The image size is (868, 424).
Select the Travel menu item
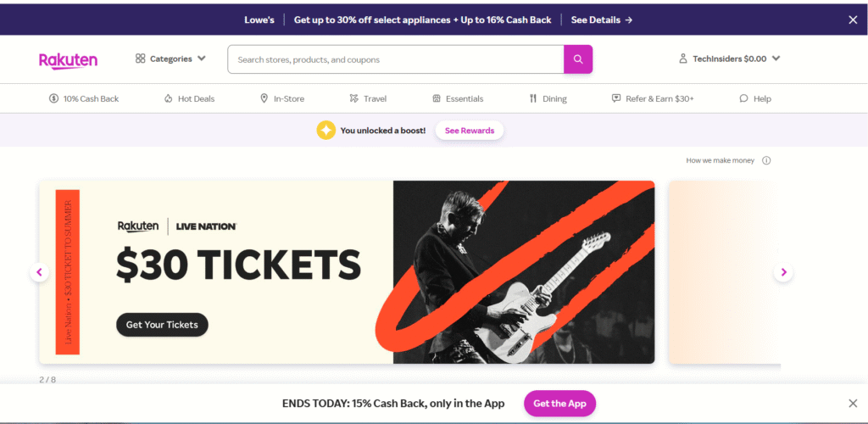[368, 99]
